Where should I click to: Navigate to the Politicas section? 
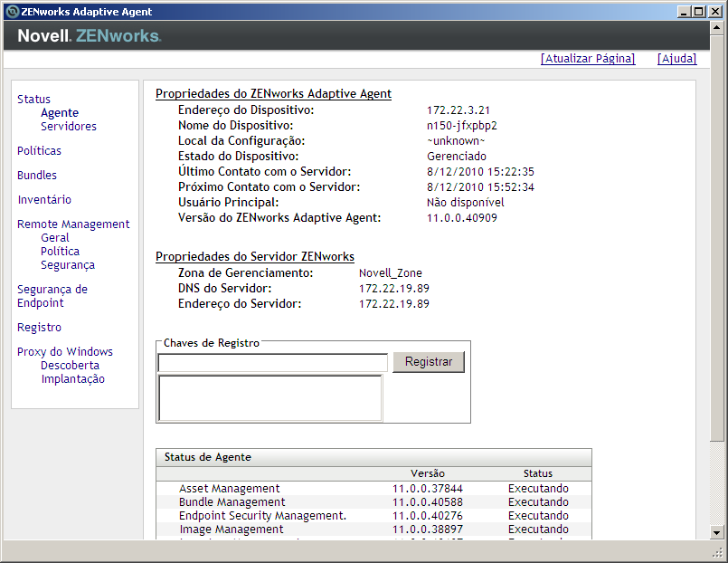39,150
